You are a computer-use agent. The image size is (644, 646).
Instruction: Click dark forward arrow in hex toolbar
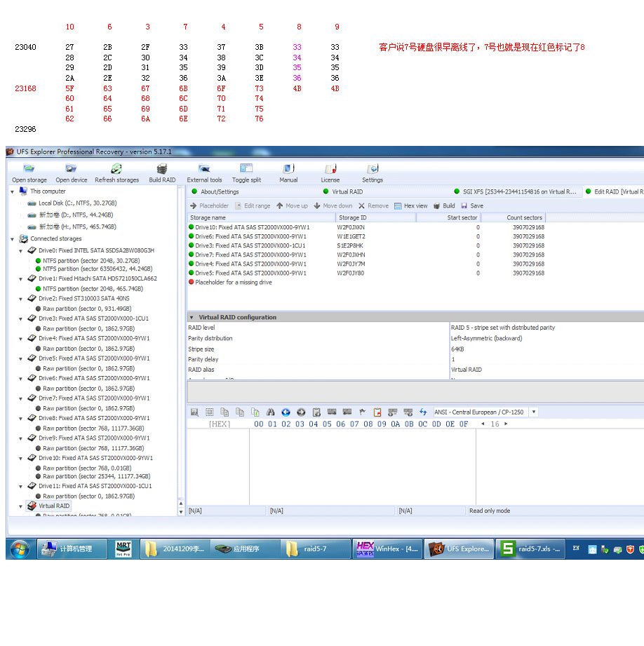[301, 412]
